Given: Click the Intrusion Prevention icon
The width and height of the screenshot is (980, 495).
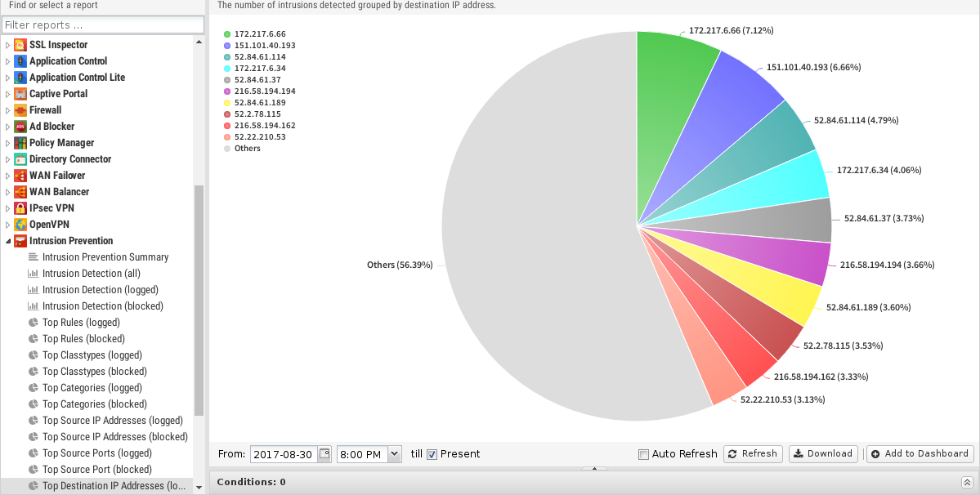Looking at the screenshot, I should click(20, 241).
